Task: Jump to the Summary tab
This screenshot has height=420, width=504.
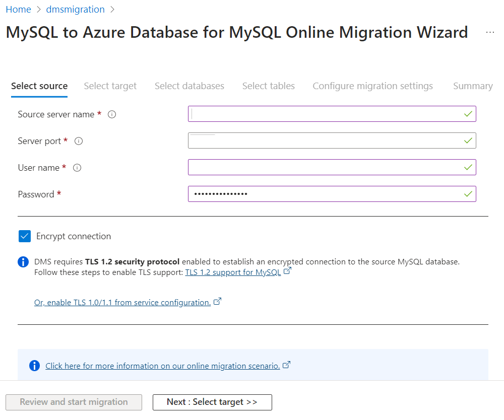Action: tap(473, 86)
